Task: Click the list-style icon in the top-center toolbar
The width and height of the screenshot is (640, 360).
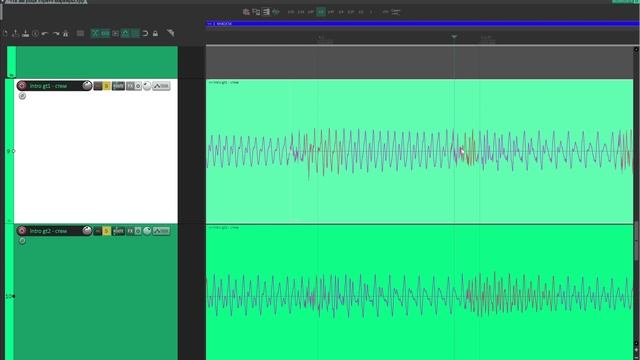Action: click(x=266, y=12)
